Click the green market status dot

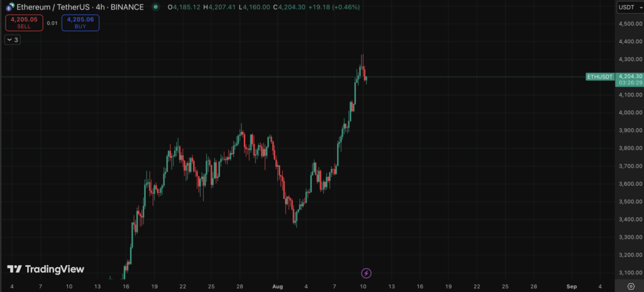[x=155, y=7]
